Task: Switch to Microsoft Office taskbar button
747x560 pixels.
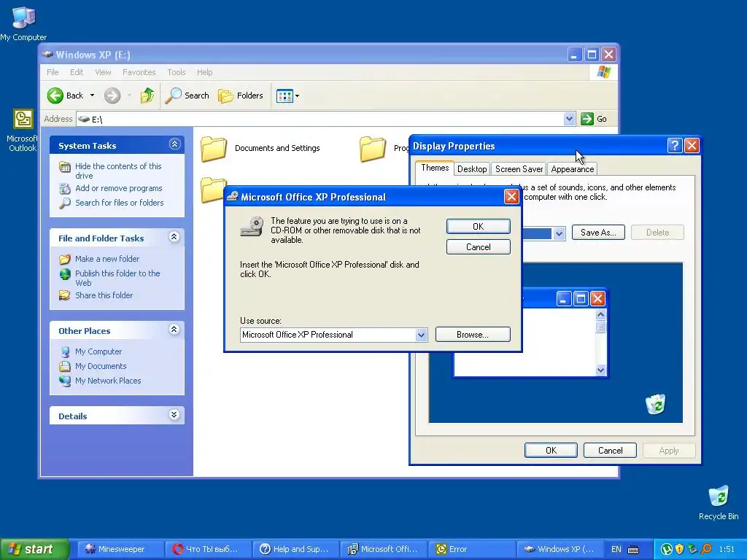Action: (384, 549)
